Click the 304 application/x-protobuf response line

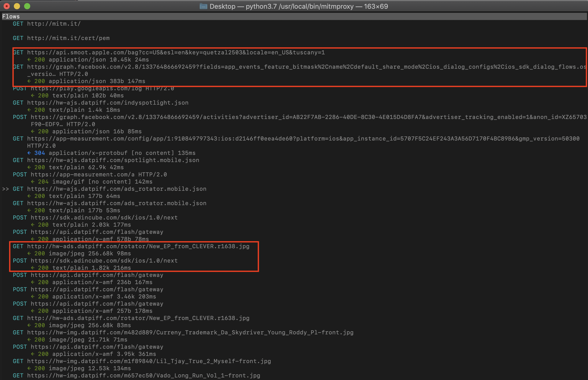click(x=111, y=153)
